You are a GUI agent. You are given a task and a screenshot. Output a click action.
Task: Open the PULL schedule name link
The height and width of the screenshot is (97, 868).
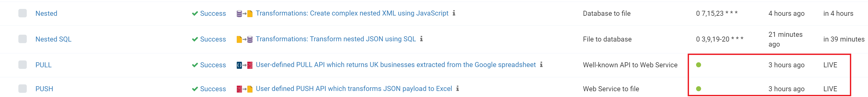point(44,65)
